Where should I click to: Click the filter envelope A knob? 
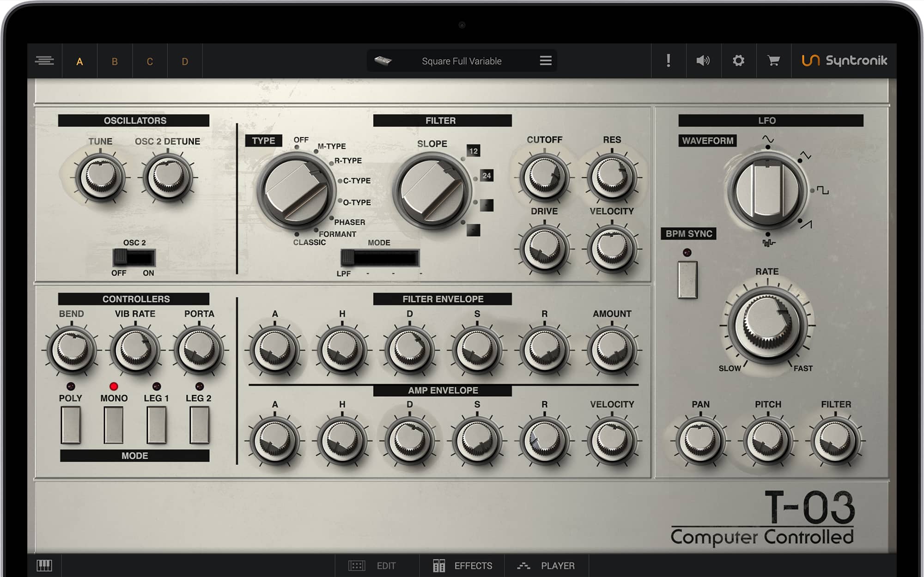tap(274, 350)
